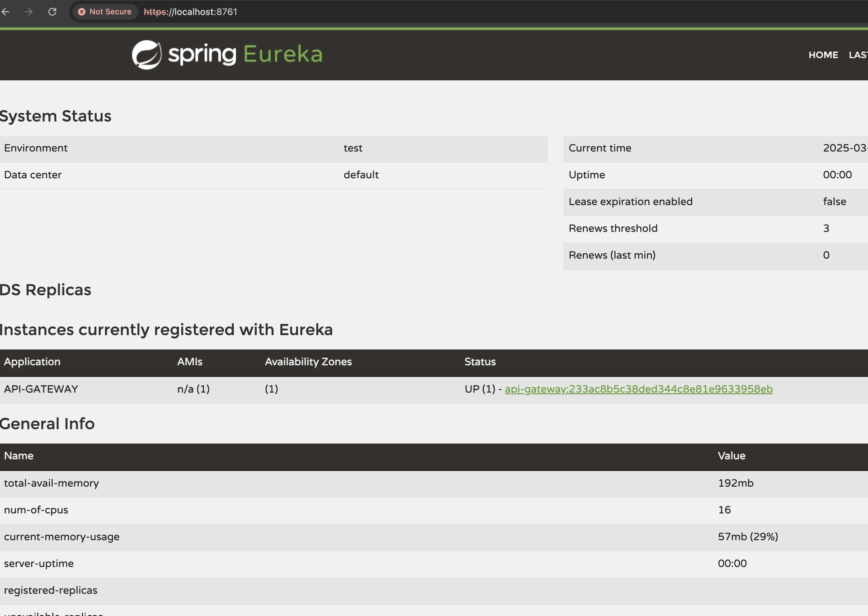Click the Renews threshold value 3

point(826,228)
